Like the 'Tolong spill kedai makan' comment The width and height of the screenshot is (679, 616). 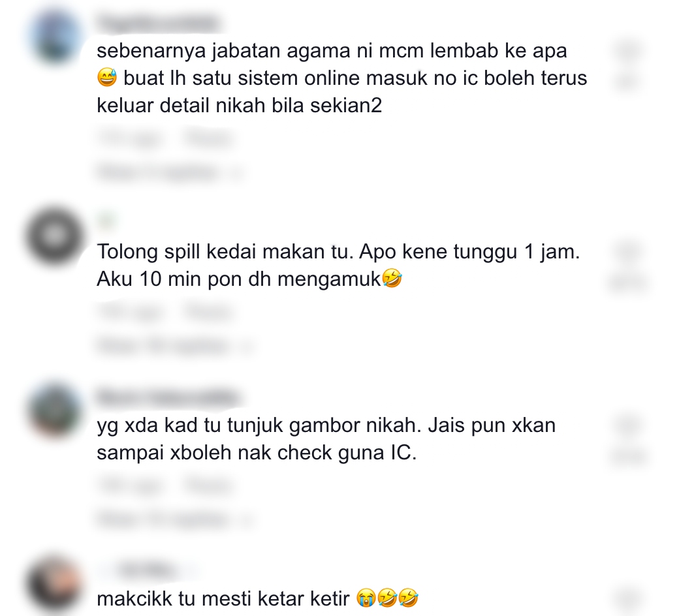tap(627, 252)
